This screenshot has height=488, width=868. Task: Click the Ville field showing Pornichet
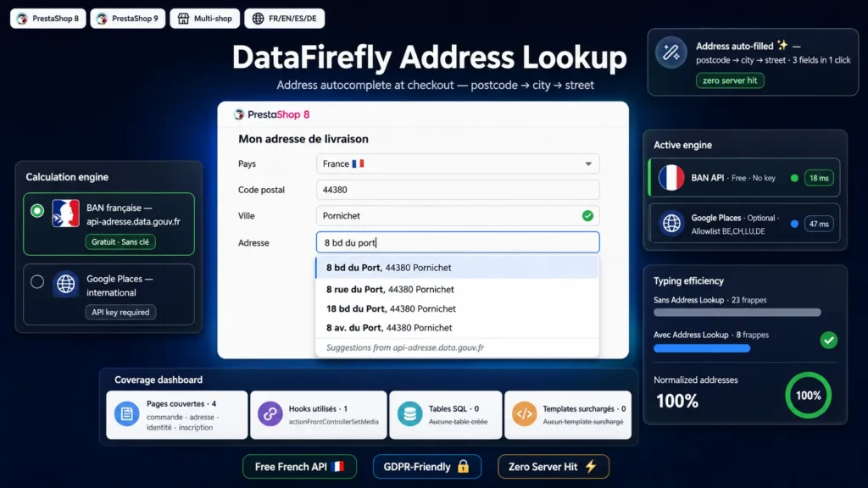[x=458, y=216]
